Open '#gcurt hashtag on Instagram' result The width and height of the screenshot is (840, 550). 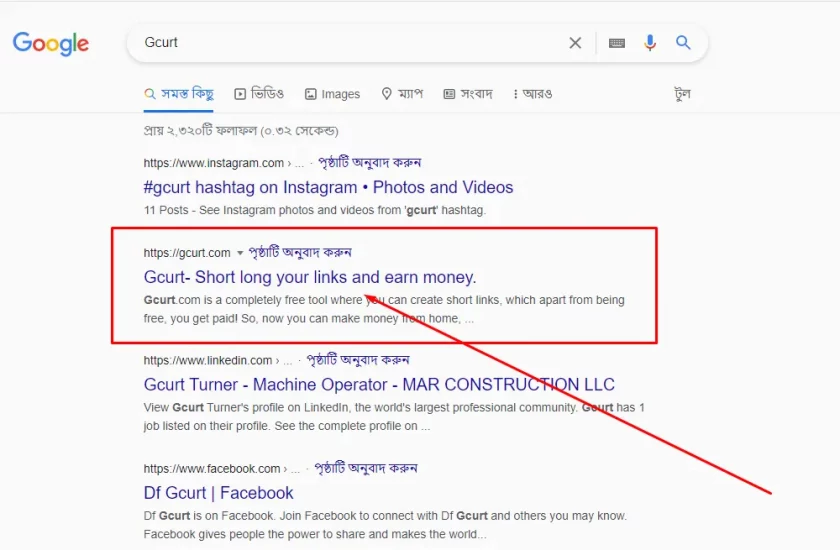(328, 187)
